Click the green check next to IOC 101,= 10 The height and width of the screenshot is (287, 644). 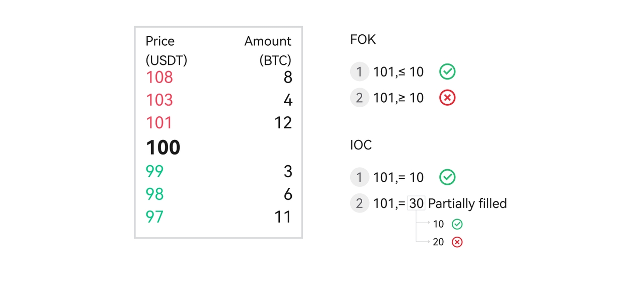[447, 177]
